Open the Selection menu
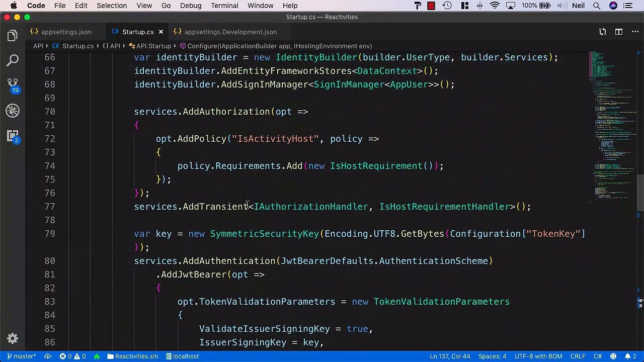 click(x=112, y=6)
